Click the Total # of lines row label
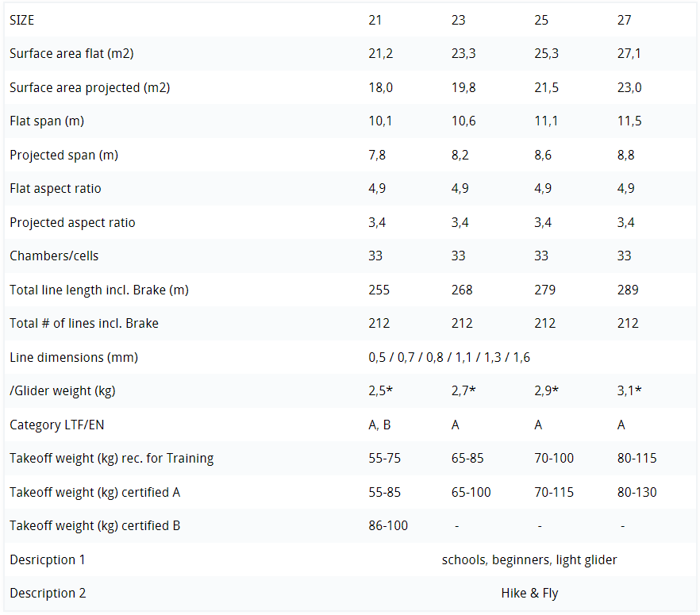The image size is (700, 615). [x=84, y=324]
